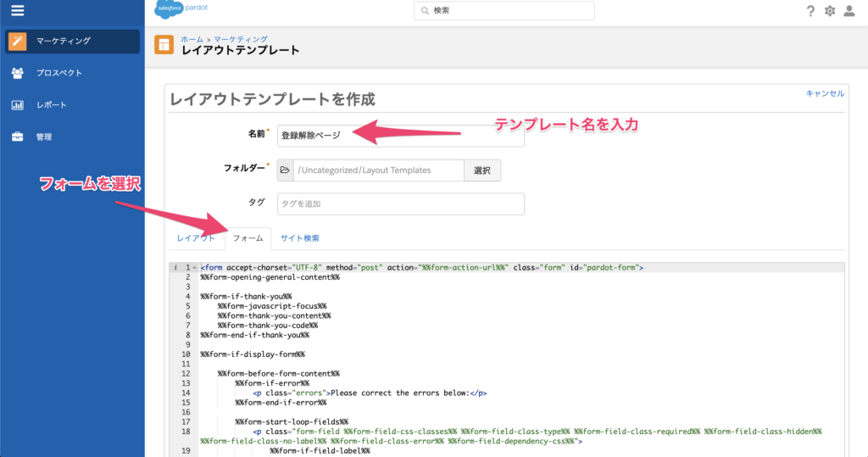Click the ホーム breadcrumb link
868x457 pixels.
pyautogui.click(x=192, y=39)
